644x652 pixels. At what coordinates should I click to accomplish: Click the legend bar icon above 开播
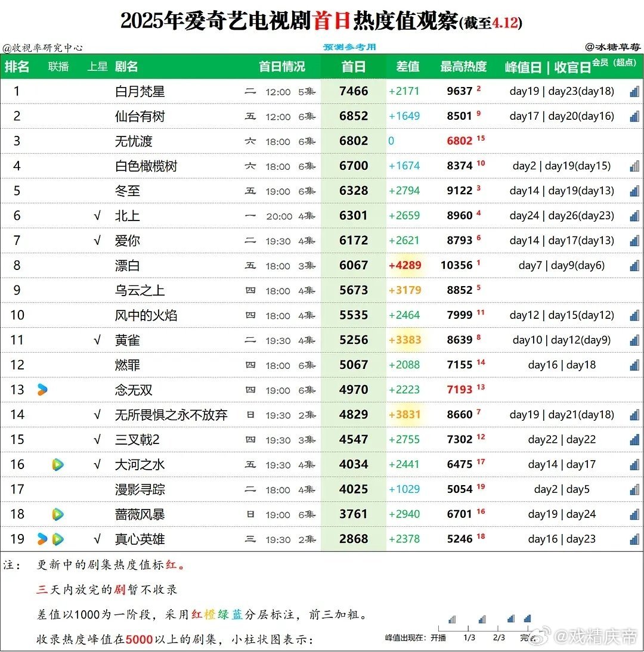[452, 620]
